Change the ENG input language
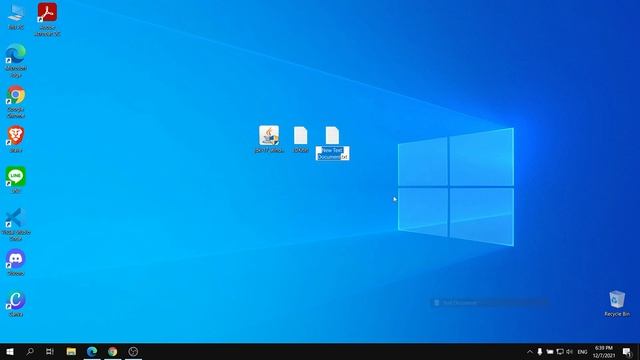 point(582,351)
